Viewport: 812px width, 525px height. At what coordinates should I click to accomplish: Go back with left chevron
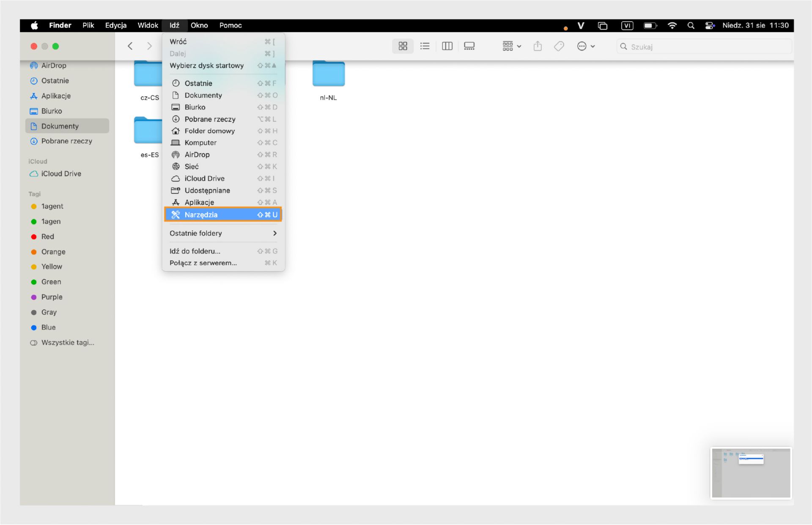pyautogui.click(x=130, y=46)
